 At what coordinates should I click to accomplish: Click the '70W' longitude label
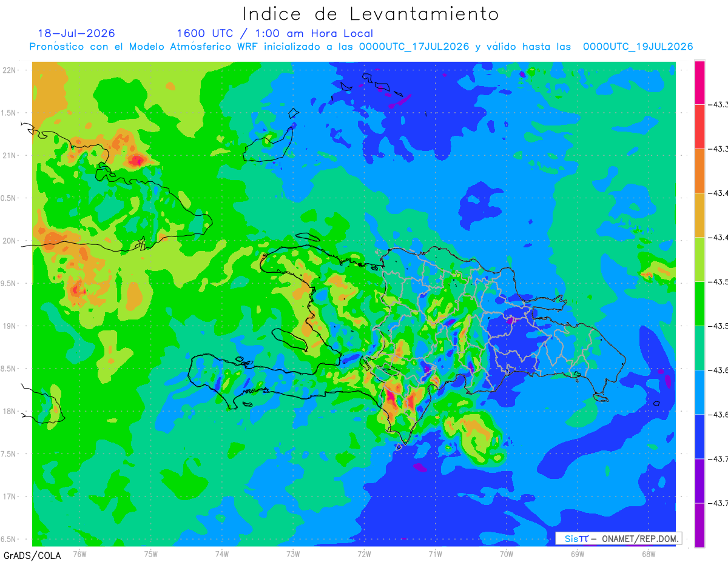[x=507, y=554]
